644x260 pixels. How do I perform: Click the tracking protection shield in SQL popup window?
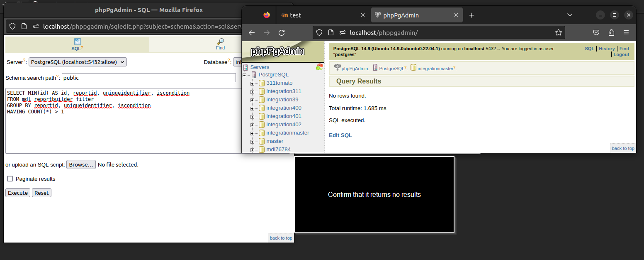pyautogui.click(x=12, y=26)
